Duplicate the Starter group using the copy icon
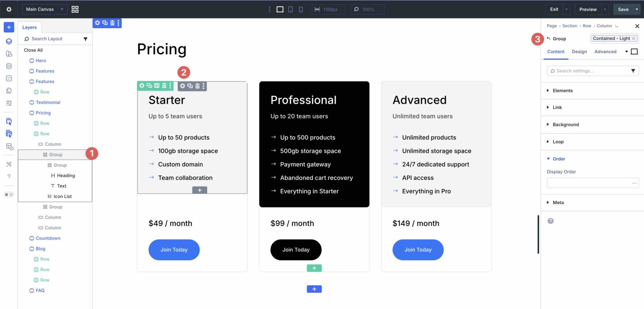 pos(190,86)
